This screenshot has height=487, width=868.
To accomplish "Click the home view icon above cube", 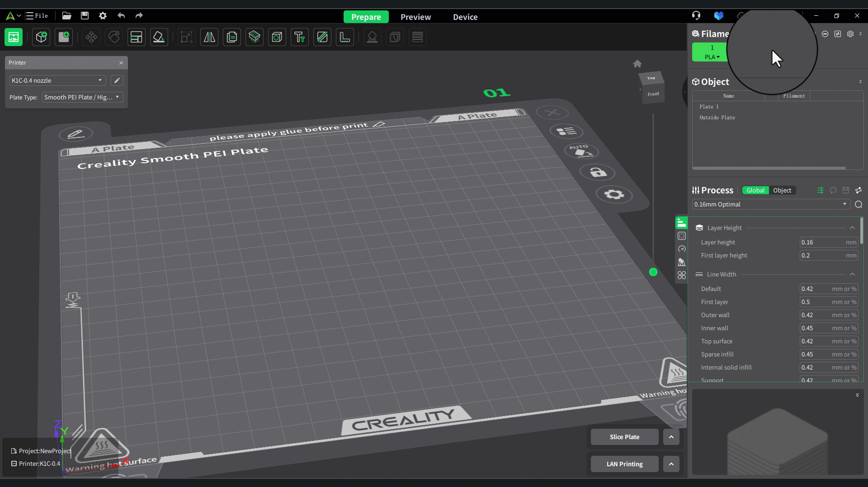I will [637, 64].
